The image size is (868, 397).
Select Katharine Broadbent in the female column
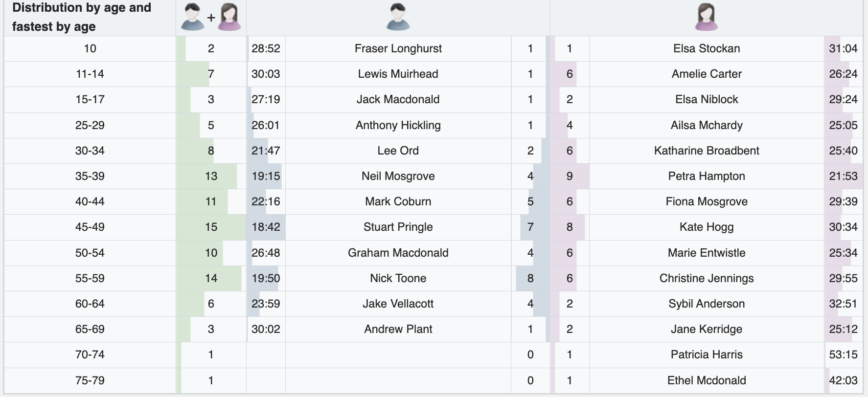pyautogui.click(x=706, y=151)
